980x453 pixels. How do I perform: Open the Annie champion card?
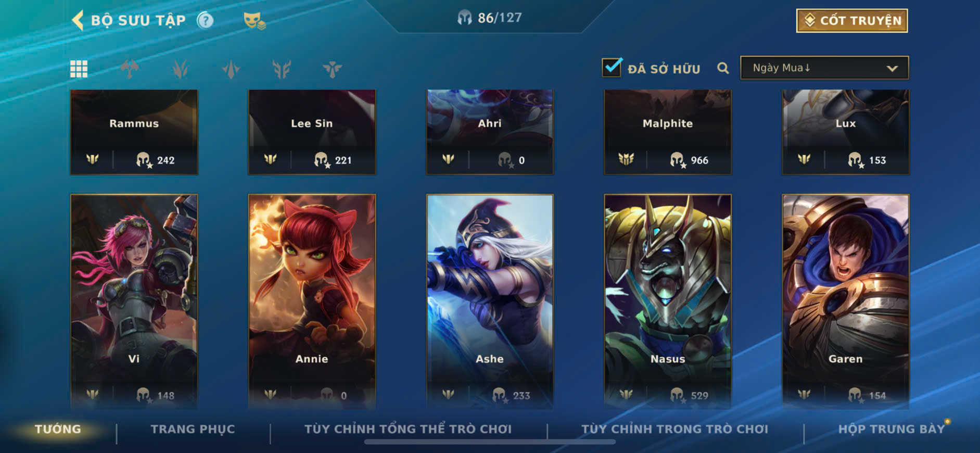[312, 301]
